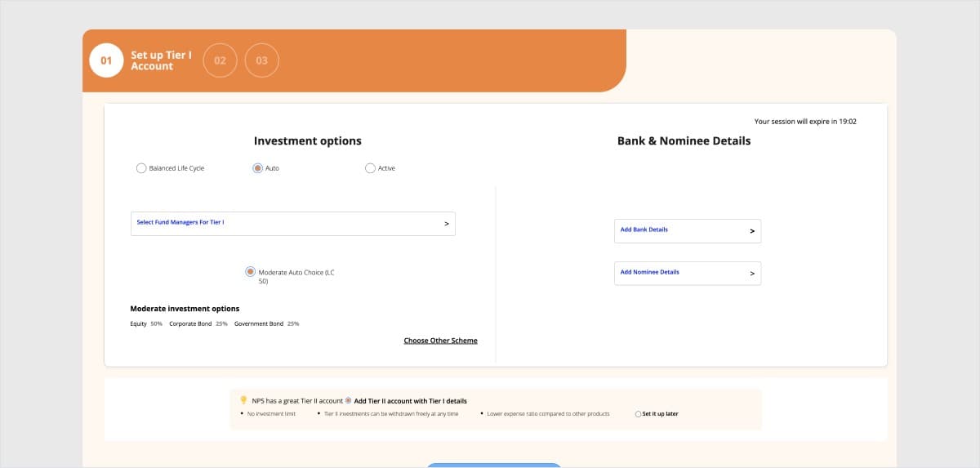This screenshot has height=468, width=980.
Task: Click the Lower expense ratio bullet text
Action: (548, 414)
